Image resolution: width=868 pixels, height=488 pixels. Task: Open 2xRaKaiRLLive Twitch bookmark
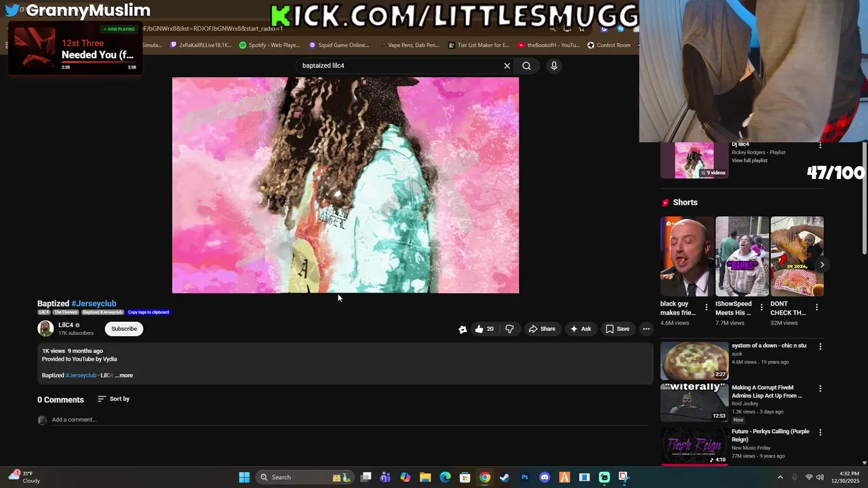pos(200,45)
